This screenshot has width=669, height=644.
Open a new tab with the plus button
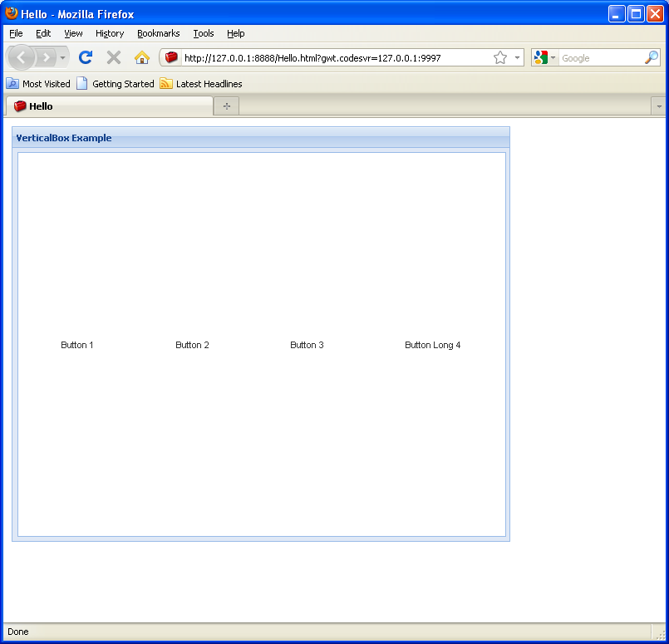[x=227, y=106]
